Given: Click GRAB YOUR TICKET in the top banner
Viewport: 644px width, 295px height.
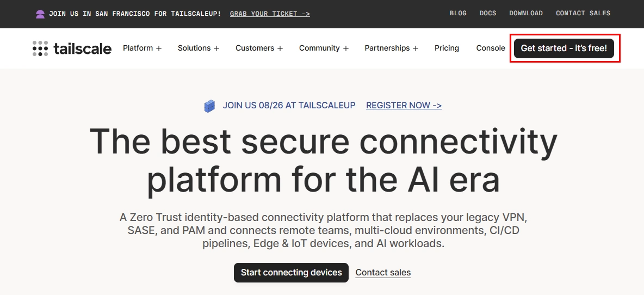Looking at the screenshot, I should click(270, 14).
